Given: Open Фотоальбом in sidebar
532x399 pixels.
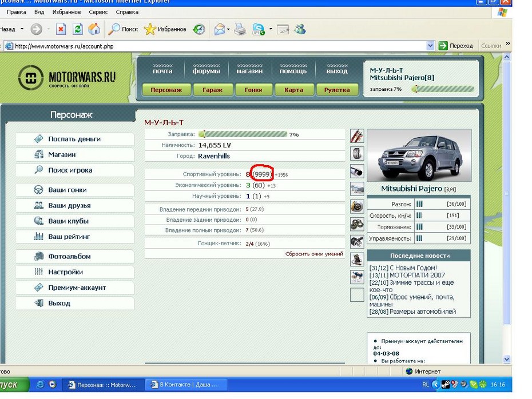Looking at the screenshot, I should point(74,256).
